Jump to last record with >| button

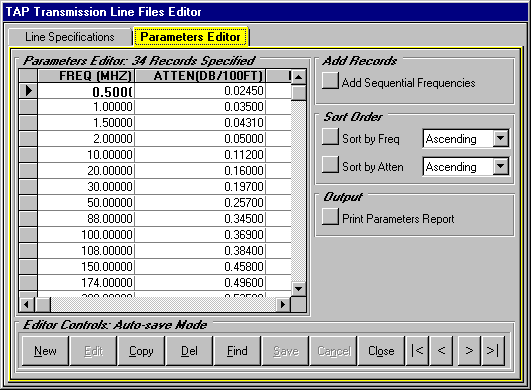493,350
